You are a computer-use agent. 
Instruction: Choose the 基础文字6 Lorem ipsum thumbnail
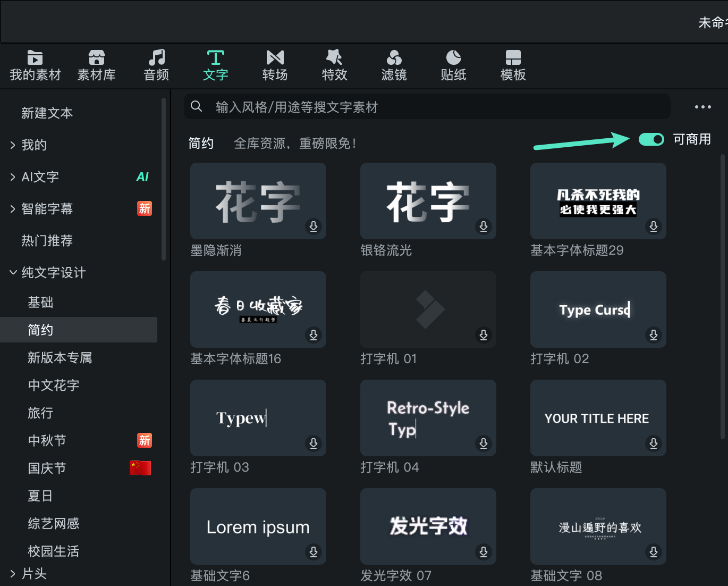pos(258,526)
